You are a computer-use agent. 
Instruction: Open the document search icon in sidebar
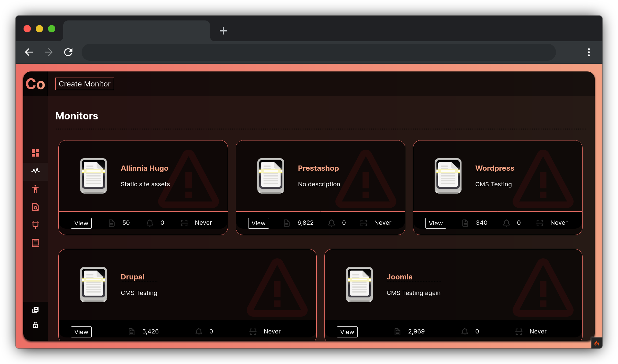coord(35,207)
